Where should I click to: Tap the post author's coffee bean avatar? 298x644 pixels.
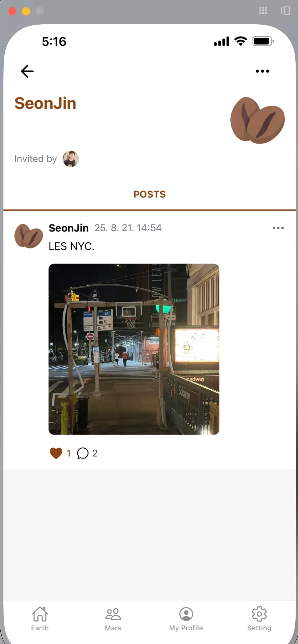tap(29, 236)
